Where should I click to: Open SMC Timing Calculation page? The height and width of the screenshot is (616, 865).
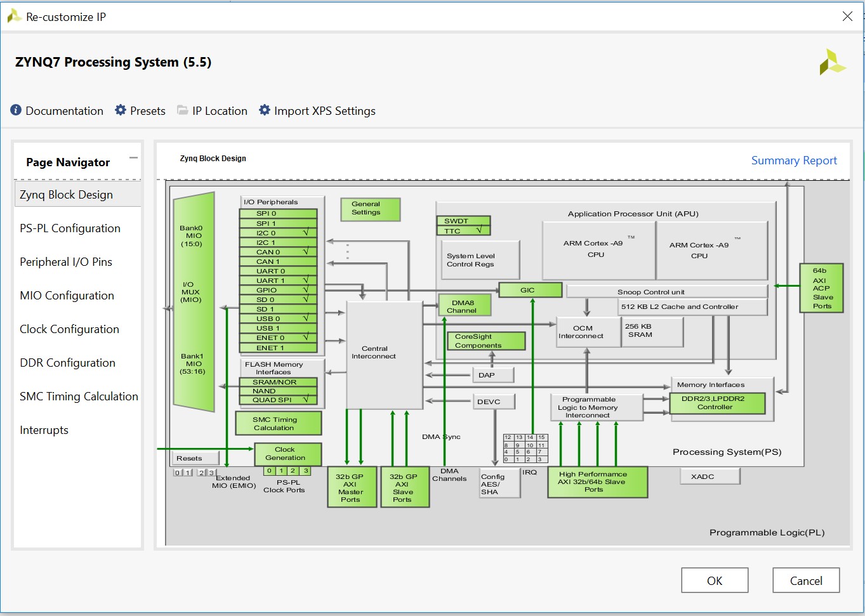pos(77,396)
